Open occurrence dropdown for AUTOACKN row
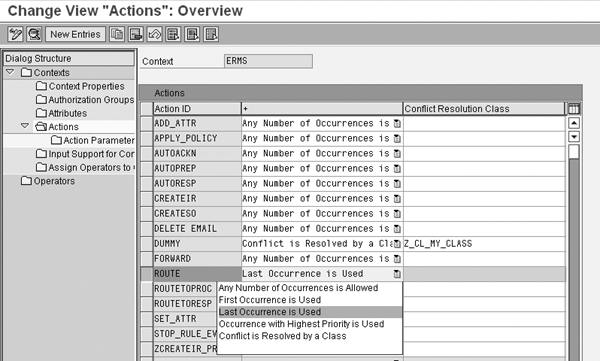Image resolution: width=600 pixels, height=361 pixels. coord(397,154)
